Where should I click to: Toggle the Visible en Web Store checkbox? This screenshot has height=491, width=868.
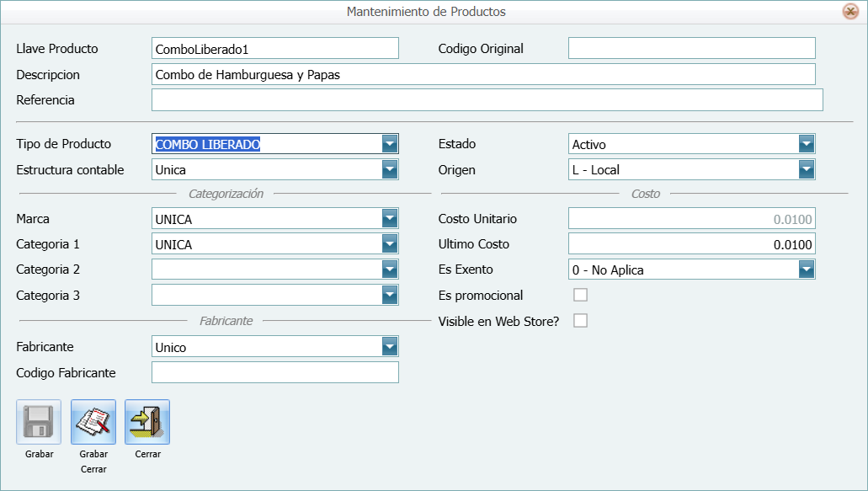pos(580,321)
